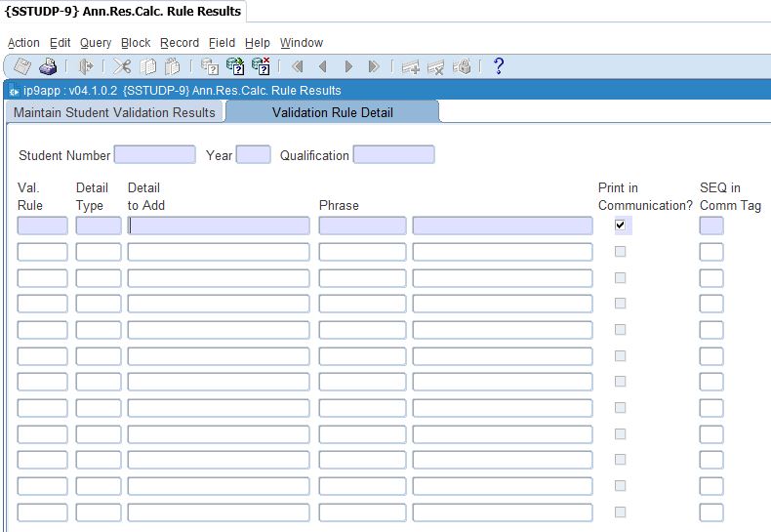Click the Insert Record toolbar icon
The image size is (771, 532).
tap(411, 66)
